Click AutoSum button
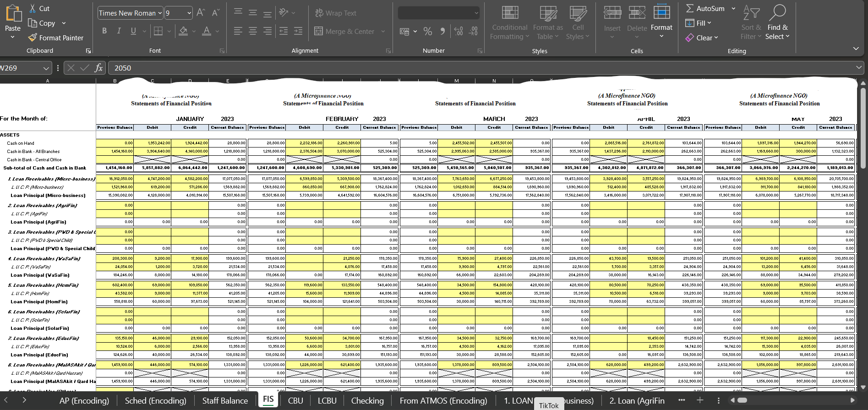 [x=705, y=8]
